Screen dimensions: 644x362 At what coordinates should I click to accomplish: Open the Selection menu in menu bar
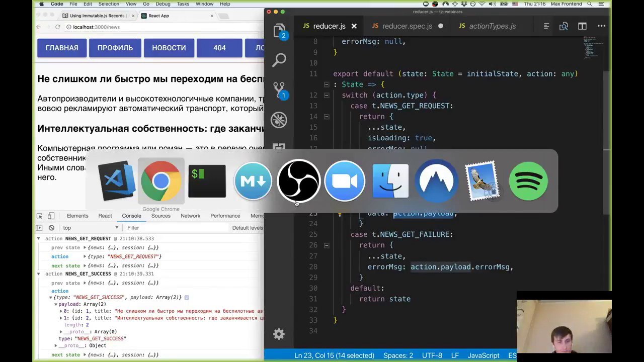[109, 4]
